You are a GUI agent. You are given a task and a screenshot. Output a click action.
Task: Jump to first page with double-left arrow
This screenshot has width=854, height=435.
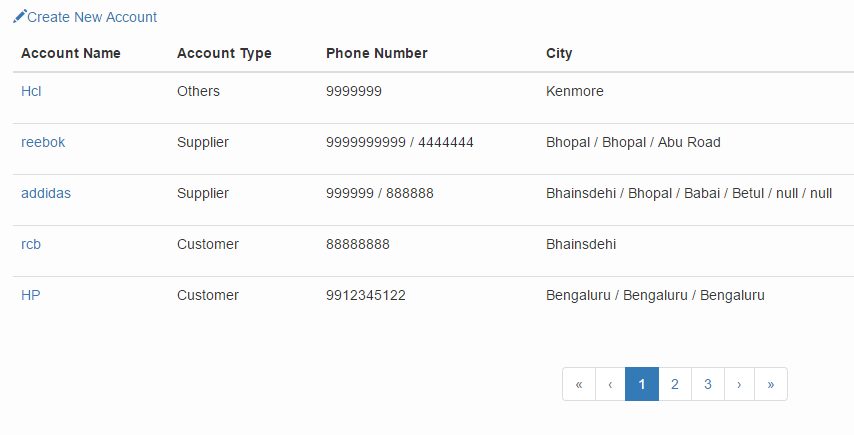[579, 384]
